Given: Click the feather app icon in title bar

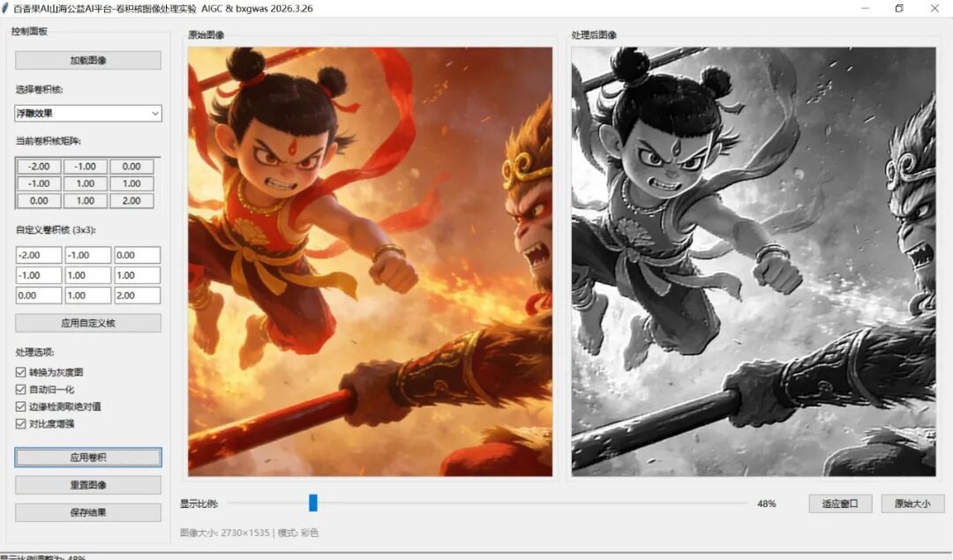Looking at the screenshot, I should (5, 9).
